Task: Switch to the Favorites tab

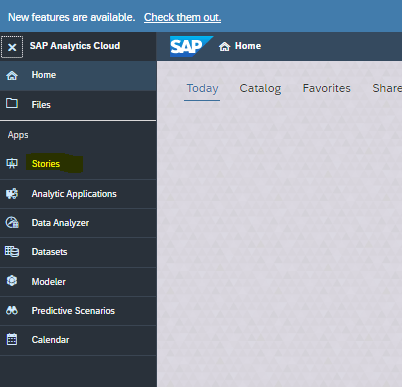Action: tap(327, 88)
